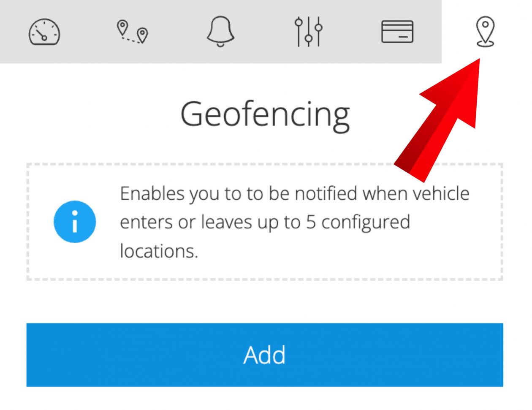The height and width of the screenshot is (410, 532).
Task: Click the dashed information box border
Action: (x=265, y=222)
